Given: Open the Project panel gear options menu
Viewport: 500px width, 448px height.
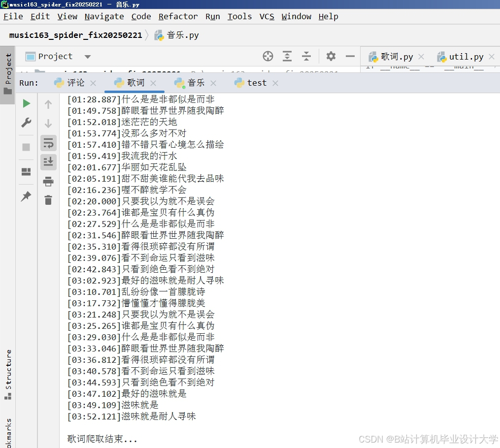Looking at the screenshot, I should (331, 56).
